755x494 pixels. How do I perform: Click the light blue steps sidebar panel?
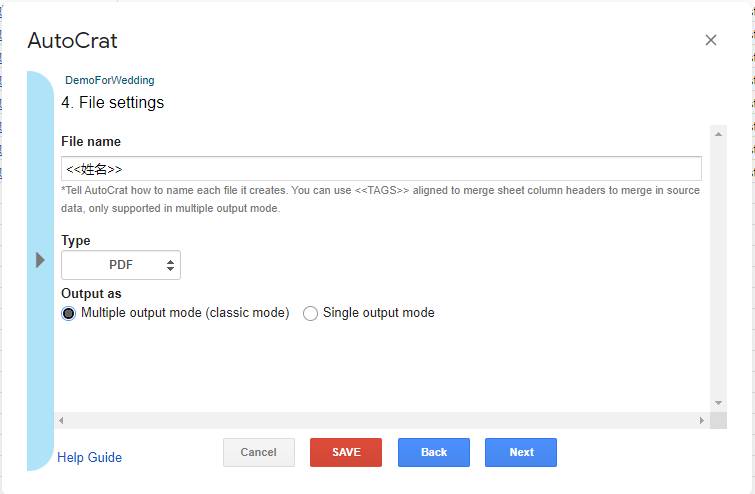coord(40,271)
